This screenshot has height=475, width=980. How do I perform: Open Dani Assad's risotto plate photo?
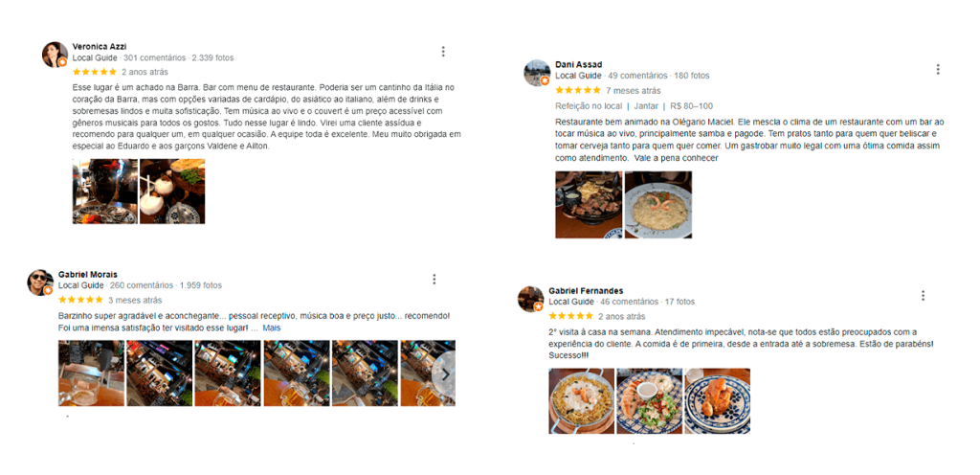[658, 204]
